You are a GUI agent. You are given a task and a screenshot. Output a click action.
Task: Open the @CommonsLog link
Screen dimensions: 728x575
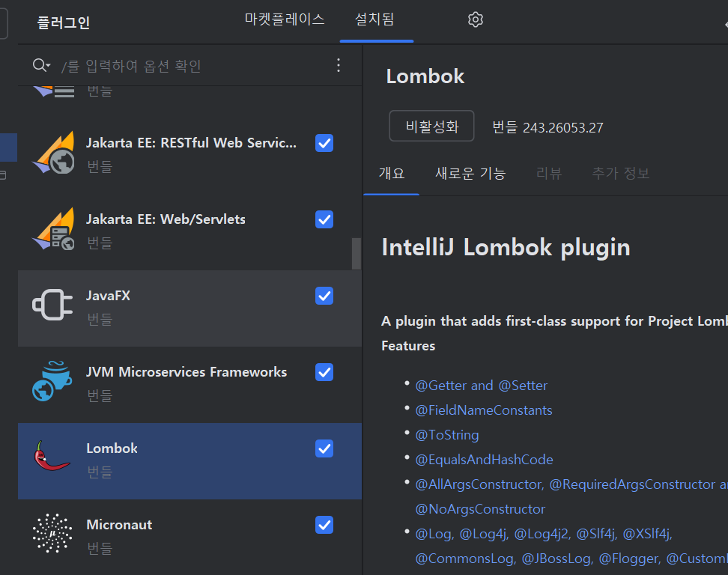[466, 559]
